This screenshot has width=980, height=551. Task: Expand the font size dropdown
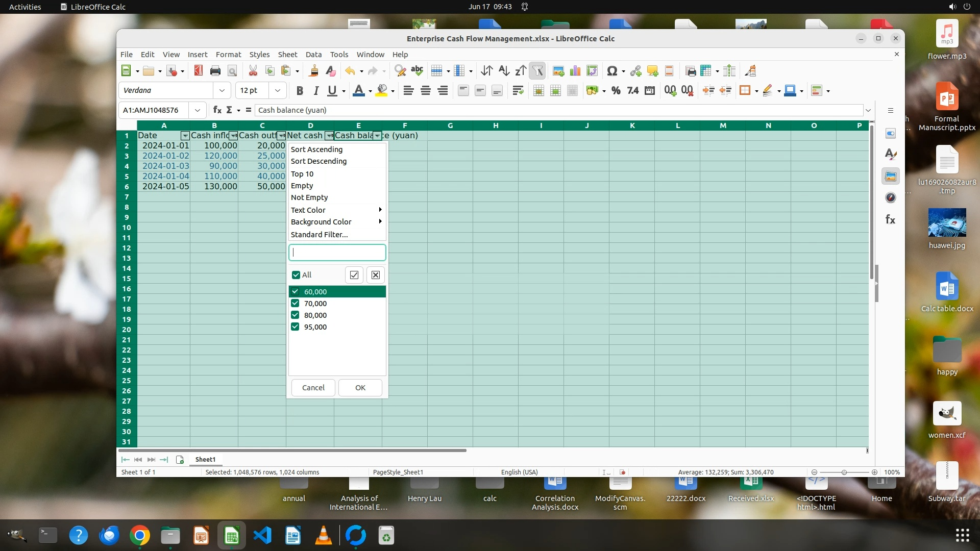[x=277, y=90]
